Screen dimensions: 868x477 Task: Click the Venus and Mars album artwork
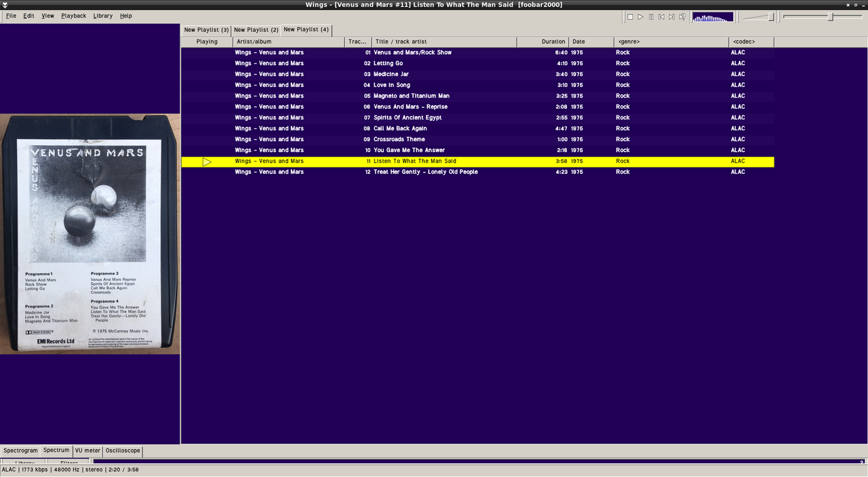click(x=90, y=234)
